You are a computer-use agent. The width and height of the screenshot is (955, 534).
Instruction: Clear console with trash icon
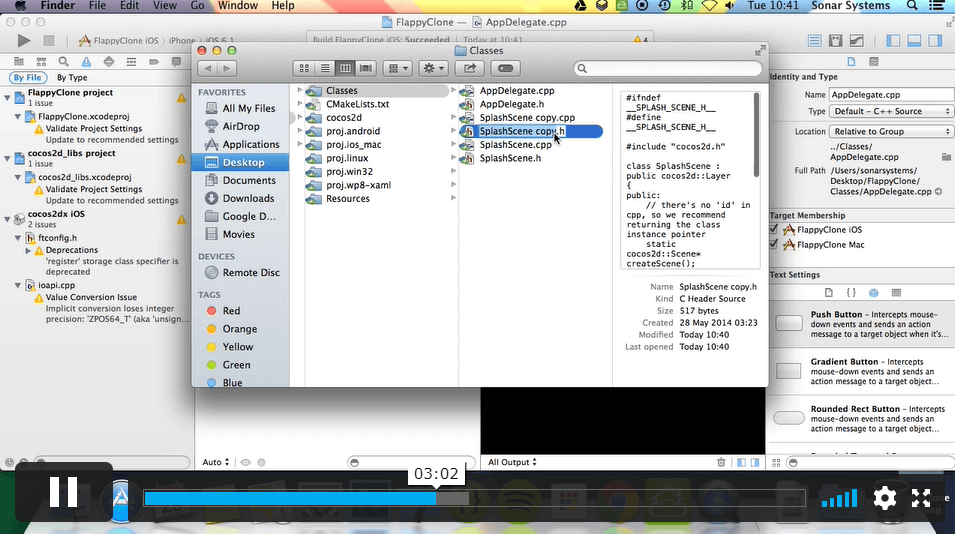tap(721, 462)
